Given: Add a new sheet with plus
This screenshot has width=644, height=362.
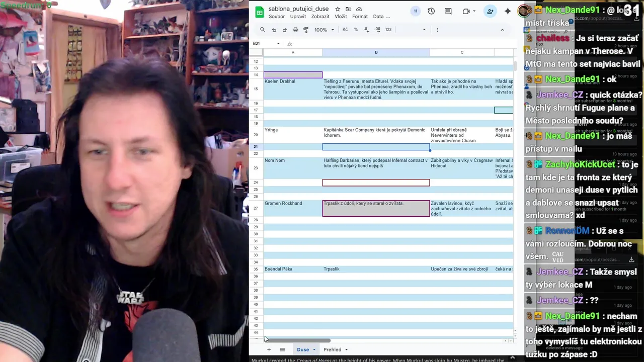Looking at the screenshot, I should pos(269,349).
